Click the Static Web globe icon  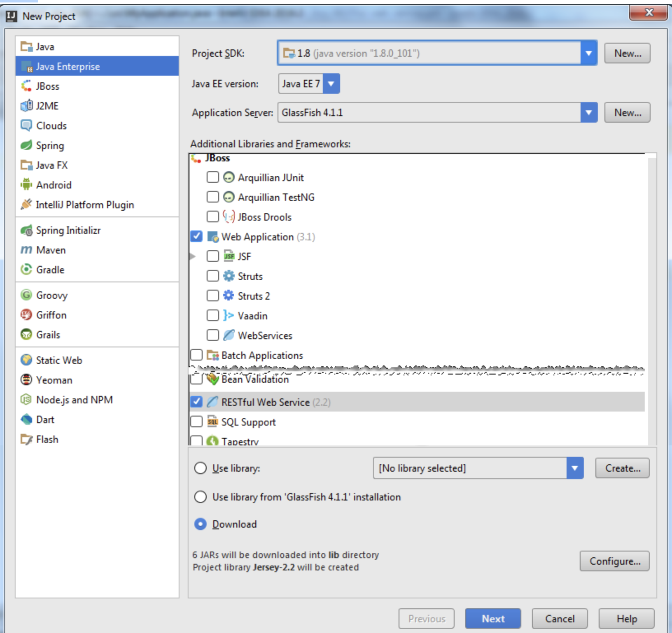(x=27, y=360)
